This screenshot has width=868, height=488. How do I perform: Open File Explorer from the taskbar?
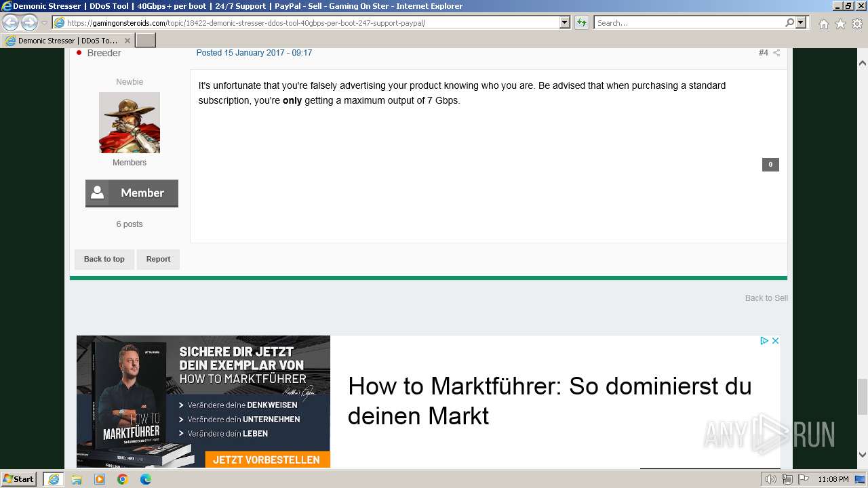pyautogui.click(x=77, y=479)
